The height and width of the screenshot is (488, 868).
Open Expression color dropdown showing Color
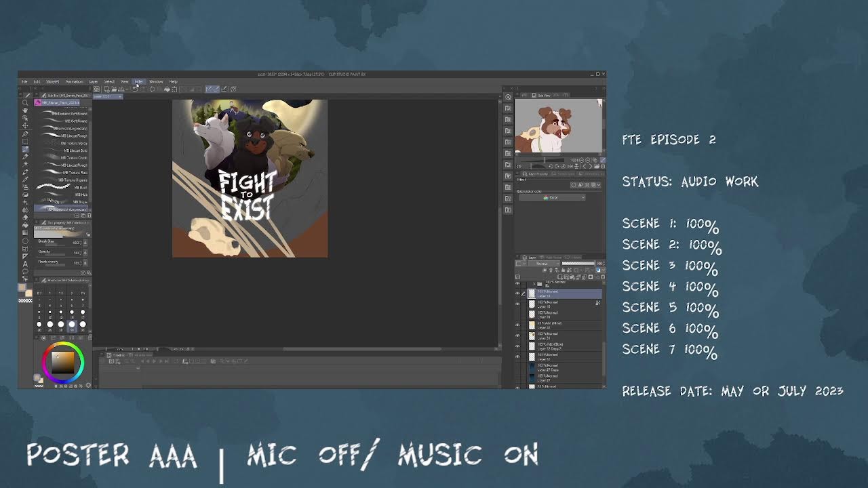(x=552, y=197)
